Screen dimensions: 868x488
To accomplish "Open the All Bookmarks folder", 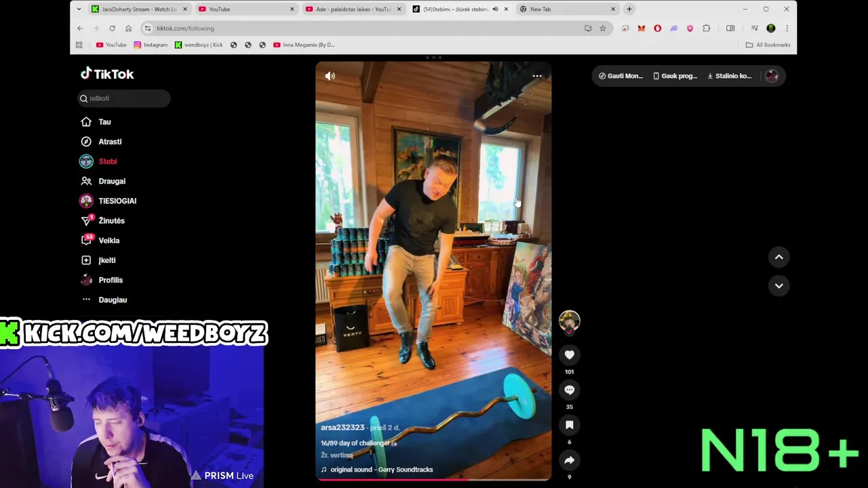I will pos(768,45).
